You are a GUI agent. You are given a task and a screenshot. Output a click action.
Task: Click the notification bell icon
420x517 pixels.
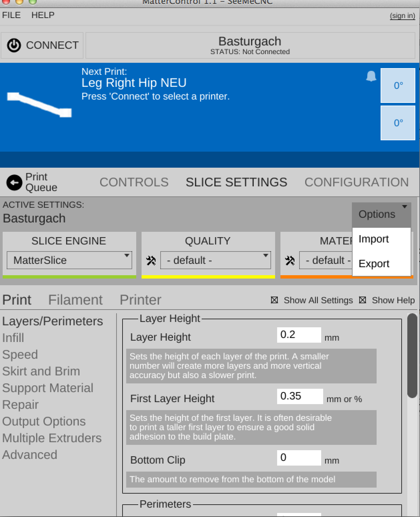(x=371, y=76)
